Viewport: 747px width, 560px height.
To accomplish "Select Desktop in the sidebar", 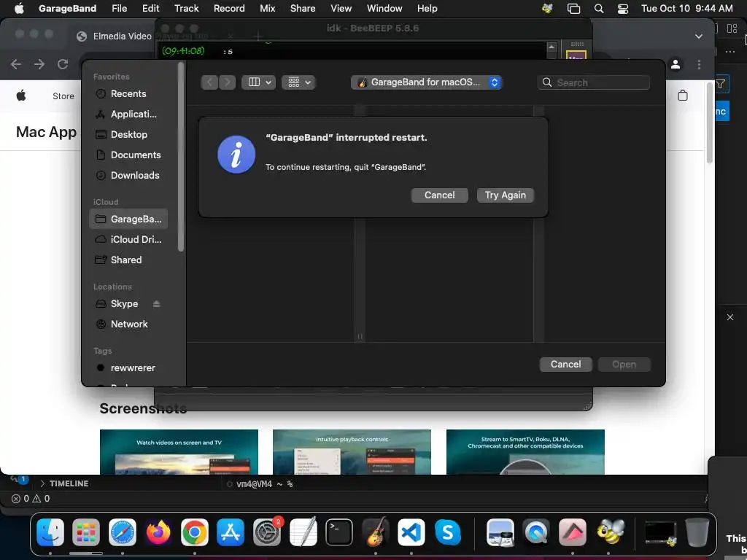I will 128,135.
